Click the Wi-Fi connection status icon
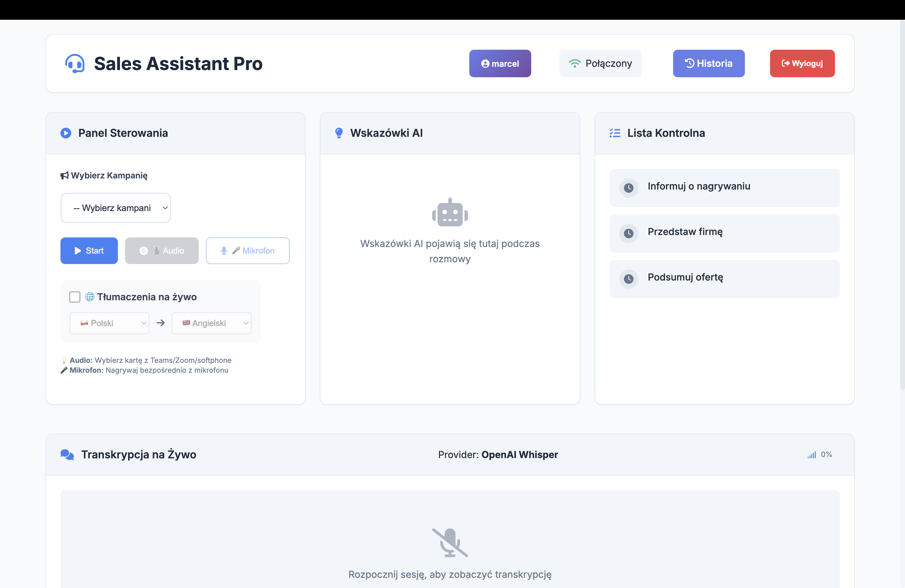The image size is (905, 588). click(x=574, y=63)
